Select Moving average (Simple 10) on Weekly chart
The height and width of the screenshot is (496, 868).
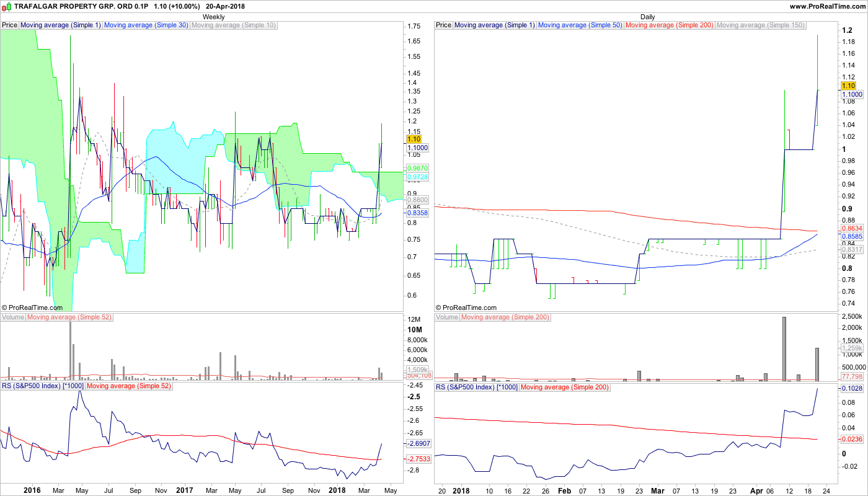(x=234, y=25)
